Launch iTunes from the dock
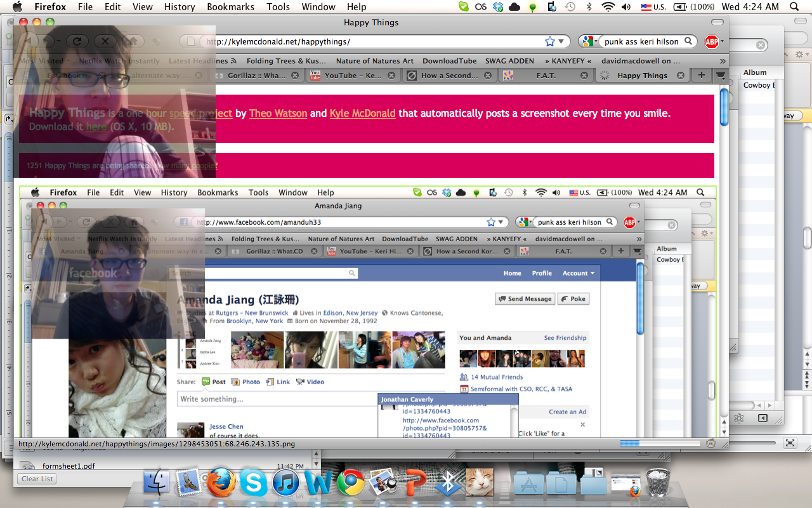Image resolution: width=812 pixels, height=508 pixels. [286, 484]
